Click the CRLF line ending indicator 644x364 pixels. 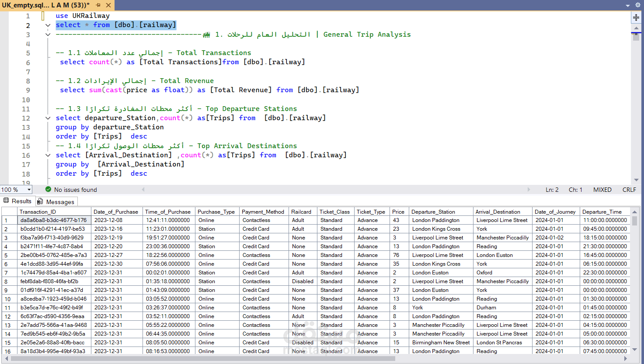click(629, 190)
